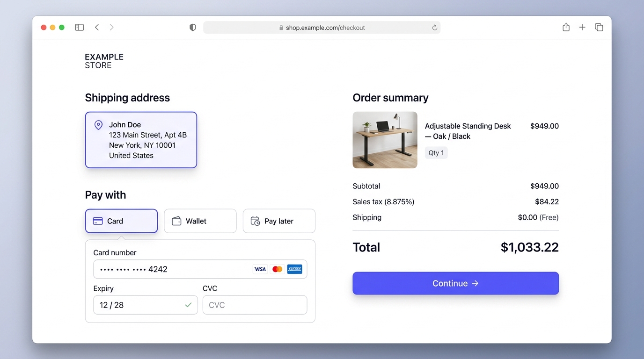This screenshot has width=644, height=359.
Task: Click the Adjustable Standing Desk product name
Action: [468, 131]
